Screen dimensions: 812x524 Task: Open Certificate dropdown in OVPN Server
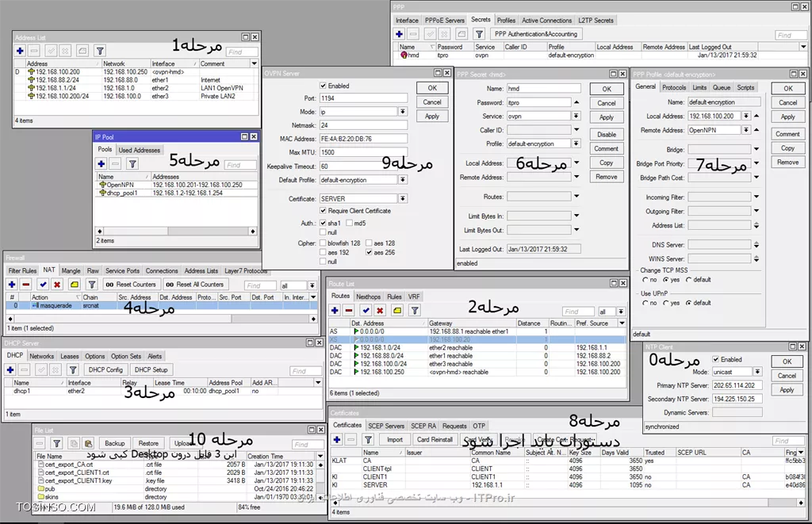coord(402,198)
